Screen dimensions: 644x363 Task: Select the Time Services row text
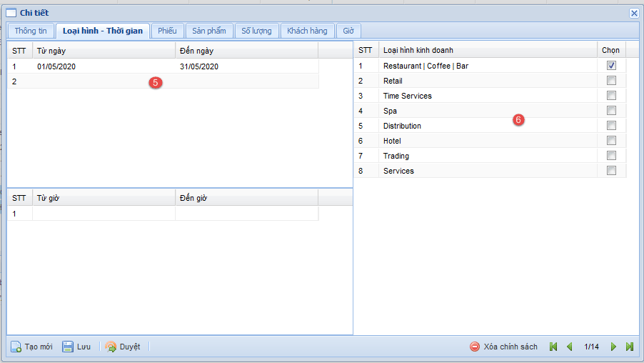click(408, 96)
